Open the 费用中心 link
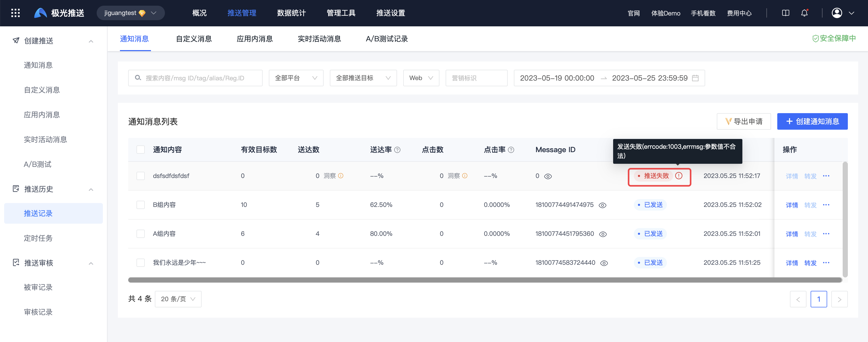 pos(739,13)
